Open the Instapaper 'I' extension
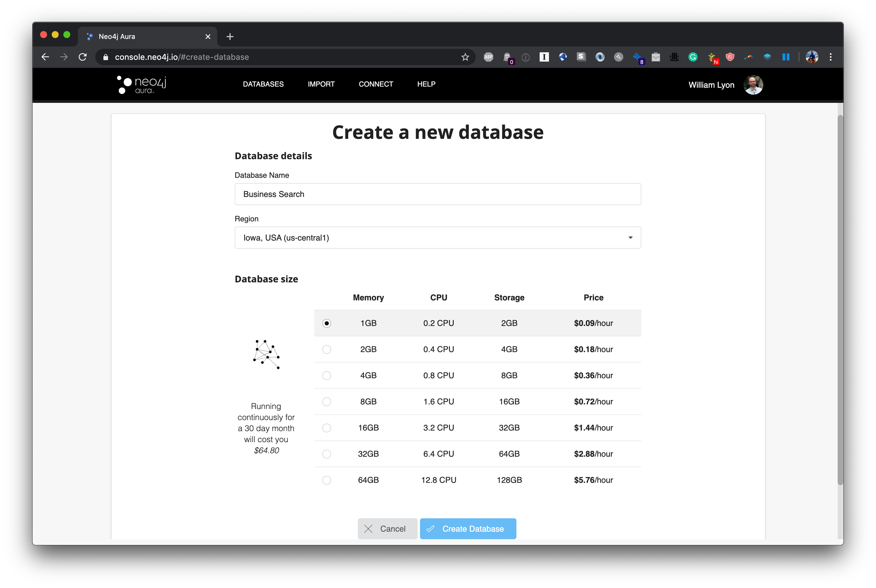The image size is (876, 588). [x=544, y=57]
